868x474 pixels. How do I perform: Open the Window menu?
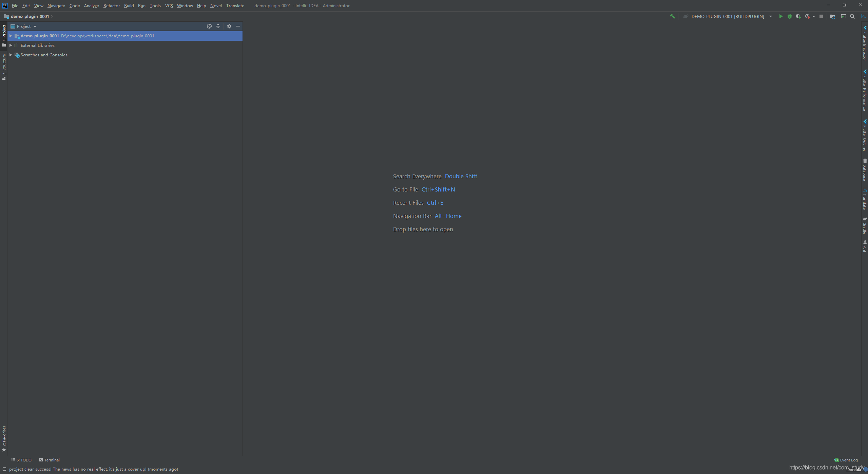pyautogui.click(x=185, y=5)
